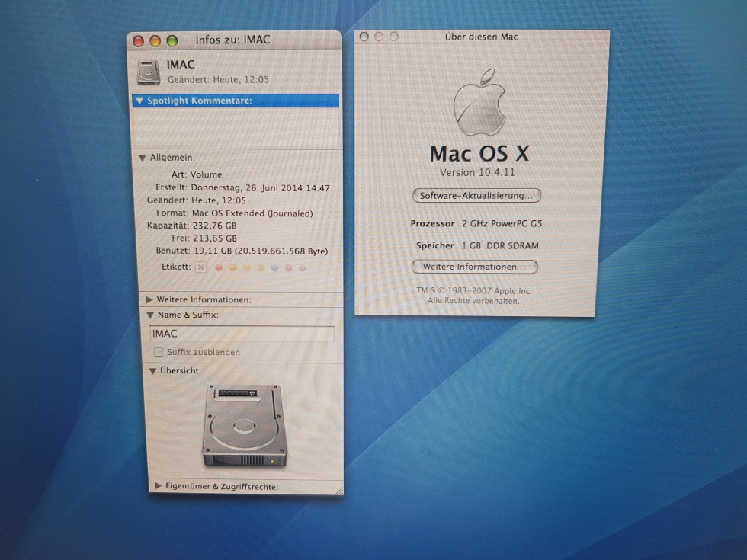The image size is (747, 560).
Task: Click the Mac OS X title text
Action: click(479, 154)
